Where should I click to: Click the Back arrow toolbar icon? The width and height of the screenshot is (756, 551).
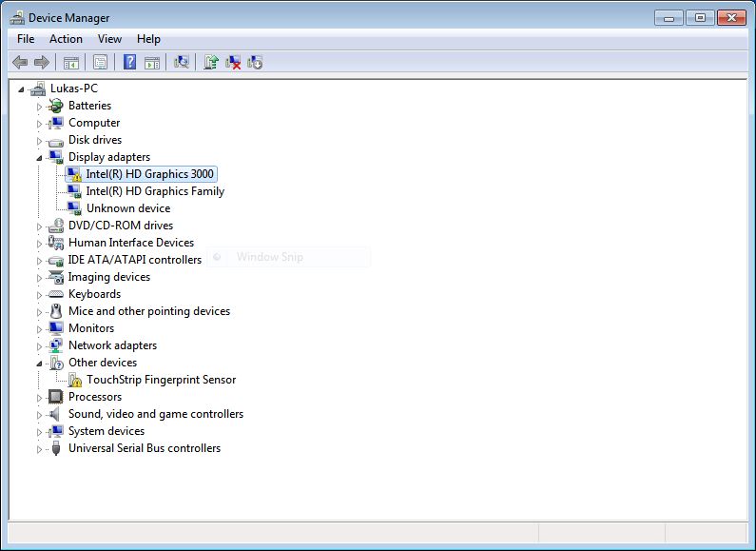click(20, 62)
